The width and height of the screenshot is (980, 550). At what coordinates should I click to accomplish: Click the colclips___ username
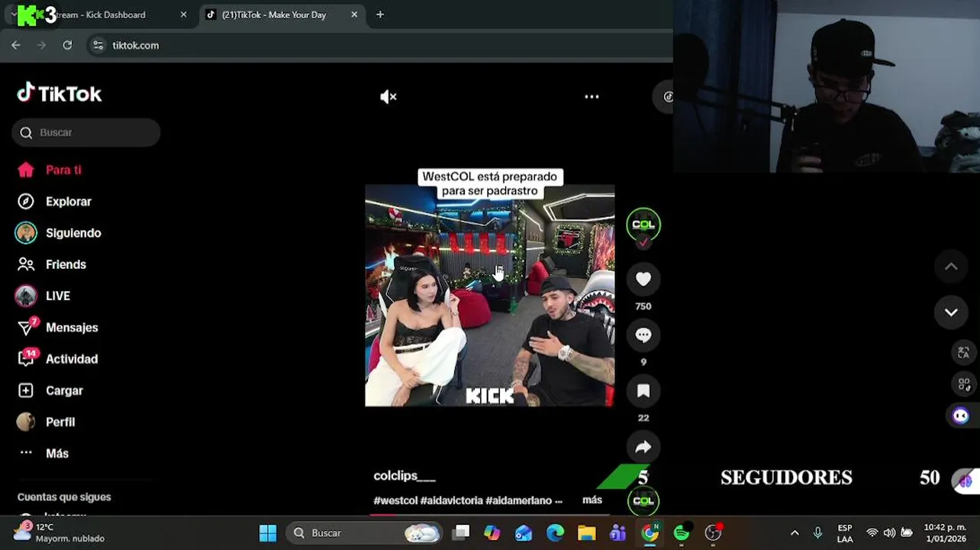pyautogui.click(x=405, y=476)
